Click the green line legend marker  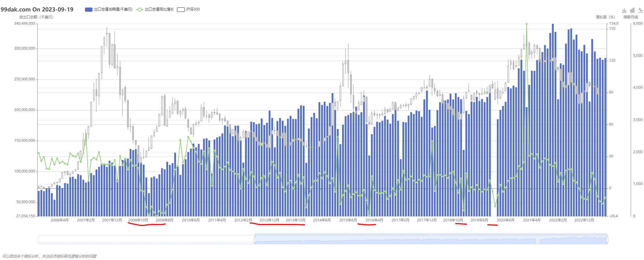pyautogui.click(x=139, y=10)
